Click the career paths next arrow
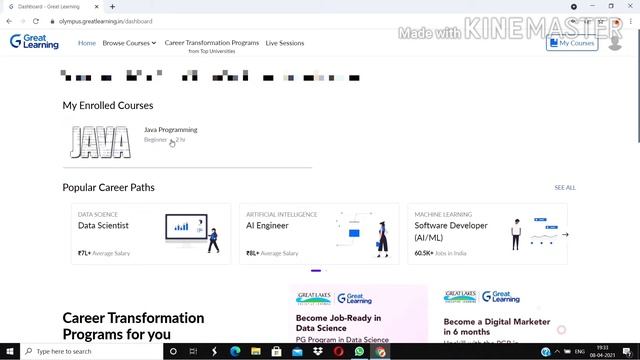Image resolution: width=640 pixels, height=360 pixels. (x=565, y=234)
